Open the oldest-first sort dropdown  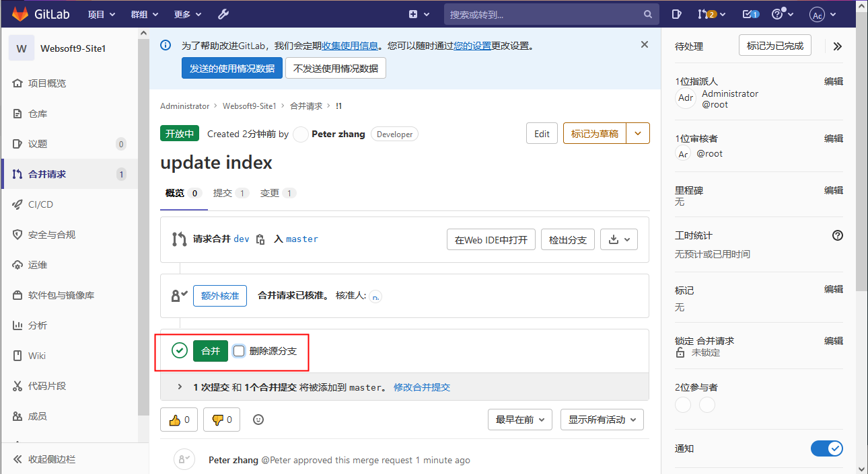coord(519,420)
